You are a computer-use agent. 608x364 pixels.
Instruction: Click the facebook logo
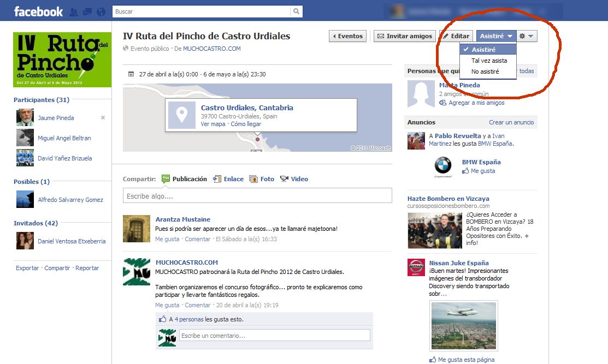[x=38, y=11]
